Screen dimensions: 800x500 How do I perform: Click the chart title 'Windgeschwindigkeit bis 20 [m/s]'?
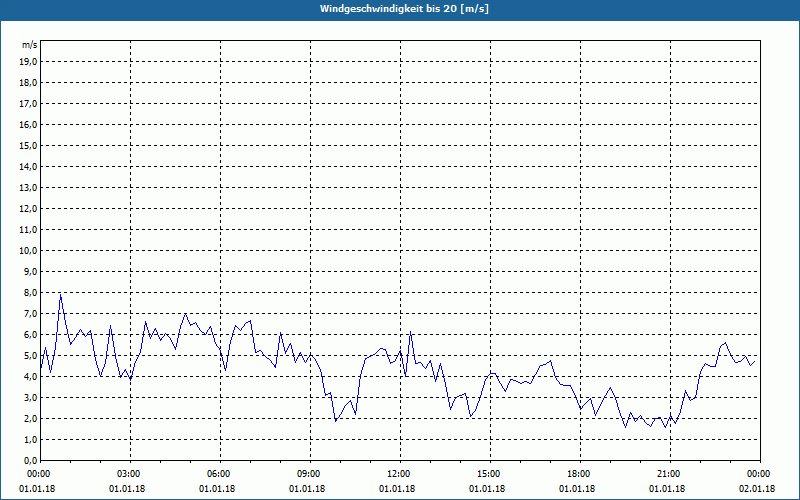click(404, 9)
